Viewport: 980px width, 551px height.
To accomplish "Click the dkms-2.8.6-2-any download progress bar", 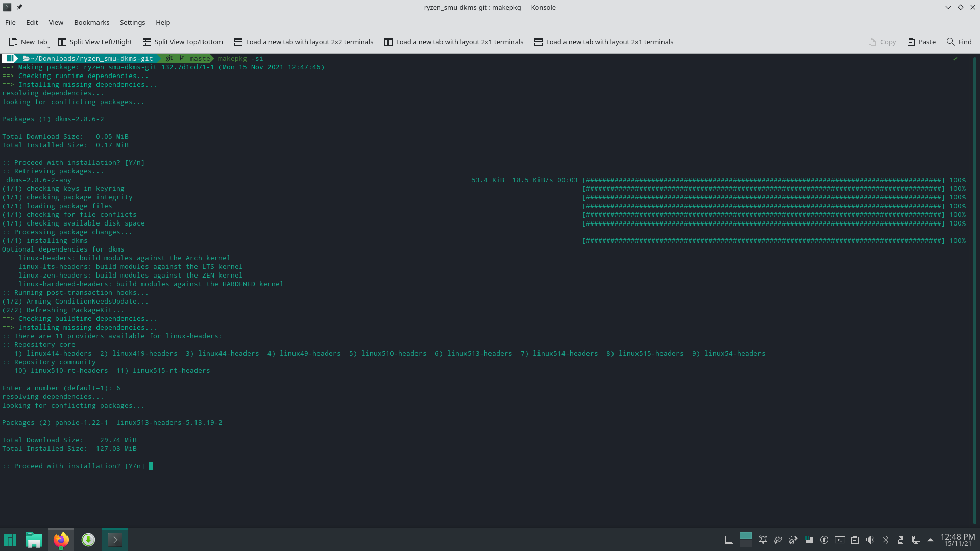I will (764, 180).
